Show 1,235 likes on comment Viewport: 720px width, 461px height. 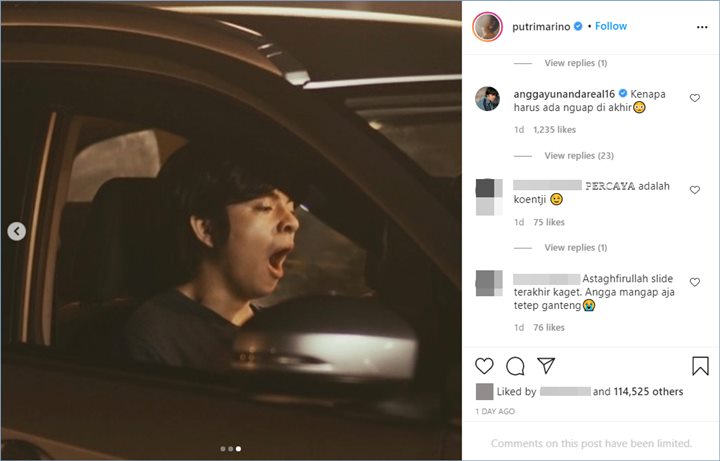pos(556,130)
